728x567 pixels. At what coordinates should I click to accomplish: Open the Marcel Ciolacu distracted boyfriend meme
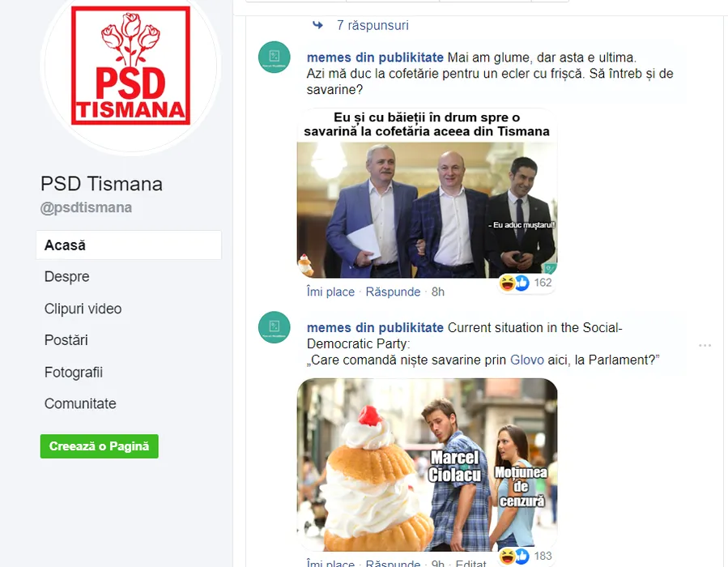(427, 465)
